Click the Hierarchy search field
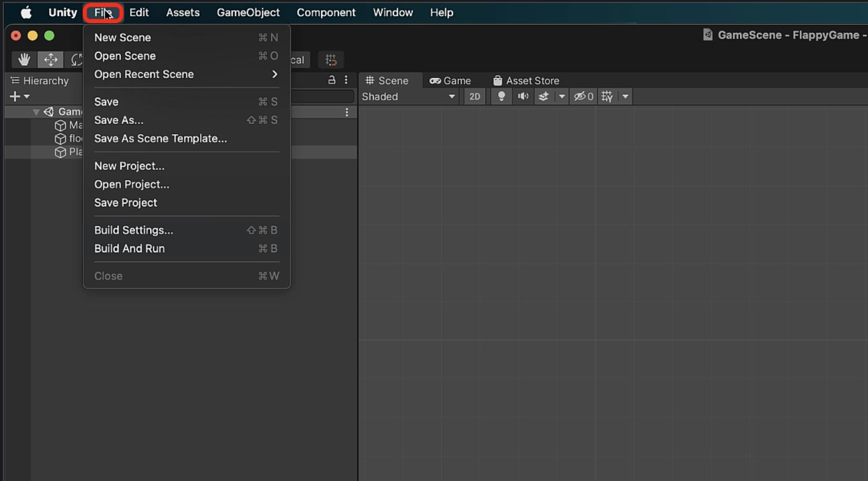 (x=322, y=97)
